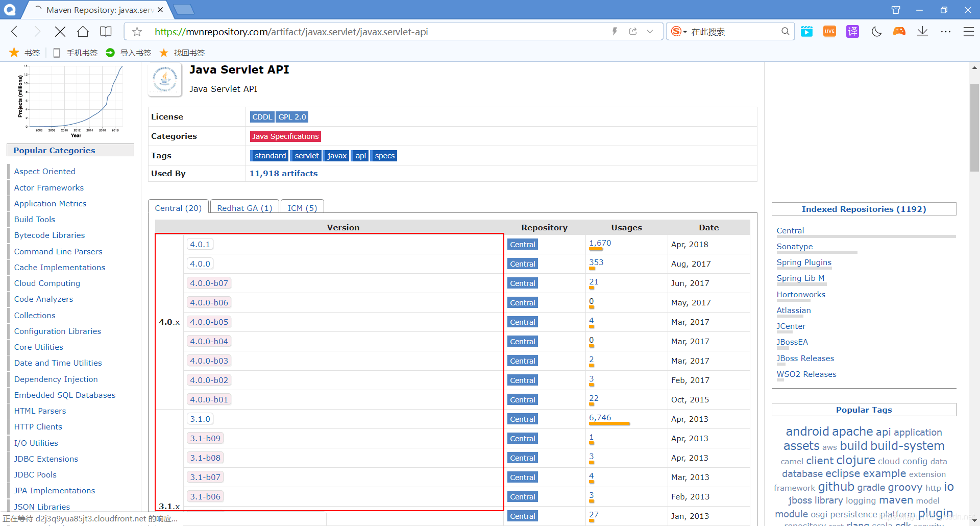Viewport: 980px width, 526px height.
Task: Click the github popular tag
Action: pyautogui.click(x=836, y=487)
